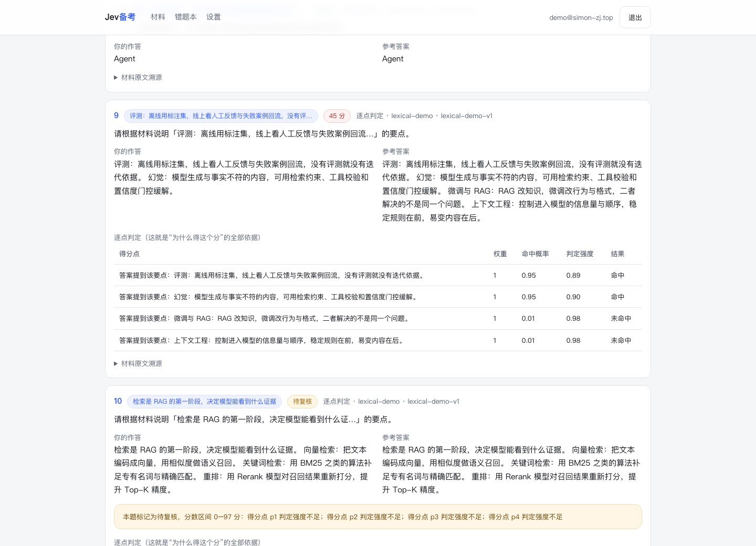Click question 10's prompt text 请根据材料说明「检索是 RAG
The width and height of the screenshot is (756, 546).
point(254,419)
